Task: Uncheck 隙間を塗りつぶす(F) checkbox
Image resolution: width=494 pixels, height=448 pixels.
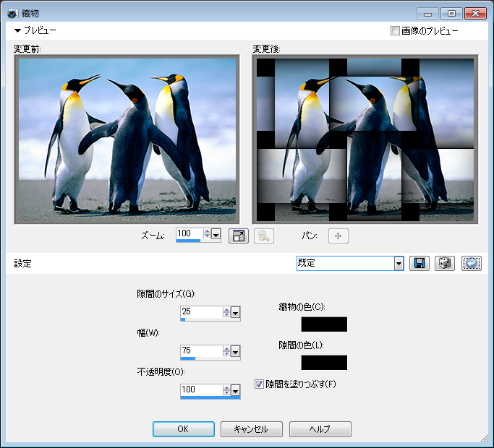Action: 259,384
